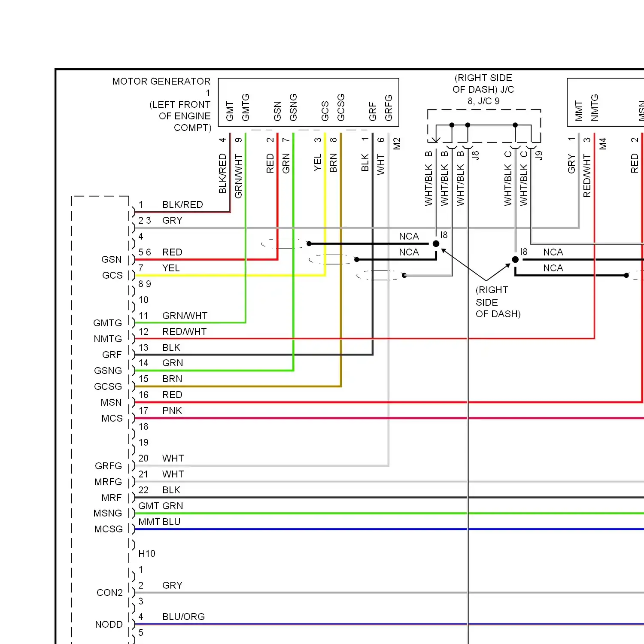Select the CON2 signal label
644x644 pixels.
pos(109,592)
